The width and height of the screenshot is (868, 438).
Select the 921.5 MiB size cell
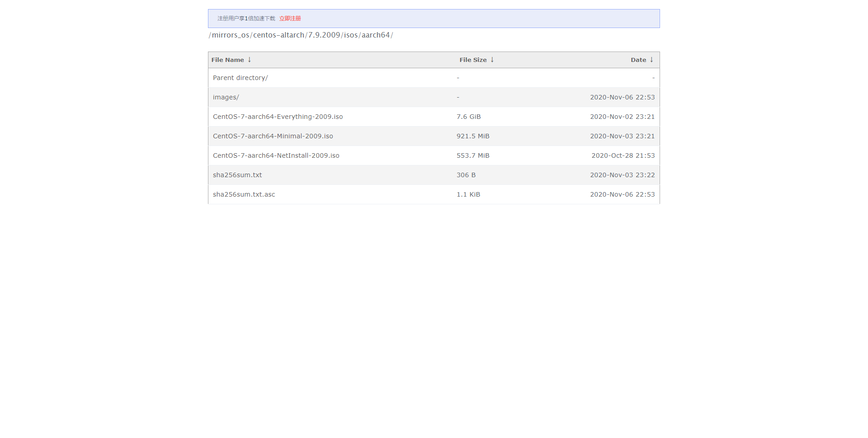pyautogui.click(x=473, y=136)
